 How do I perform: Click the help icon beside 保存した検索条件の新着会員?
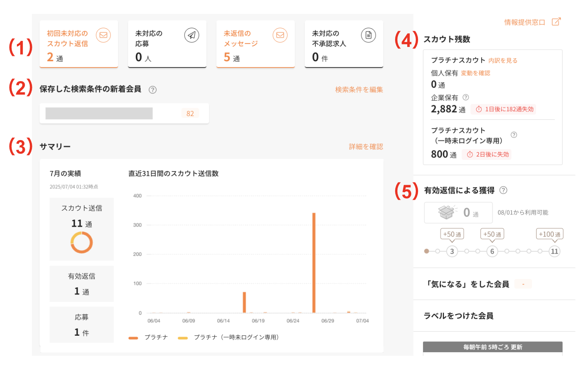[152, 90]
